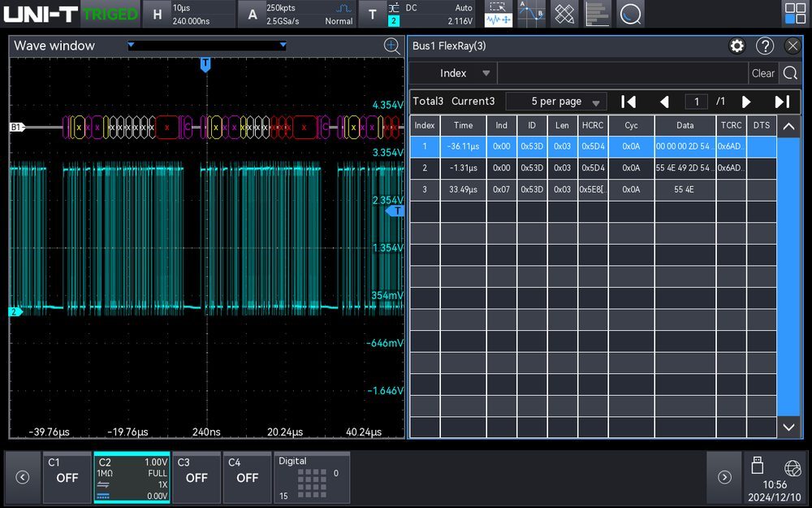Image resolution: width=812 pixels, height=508 pixels.
Task: Zoom the Wave window with magnifier plus
Action: pos(391,46)
